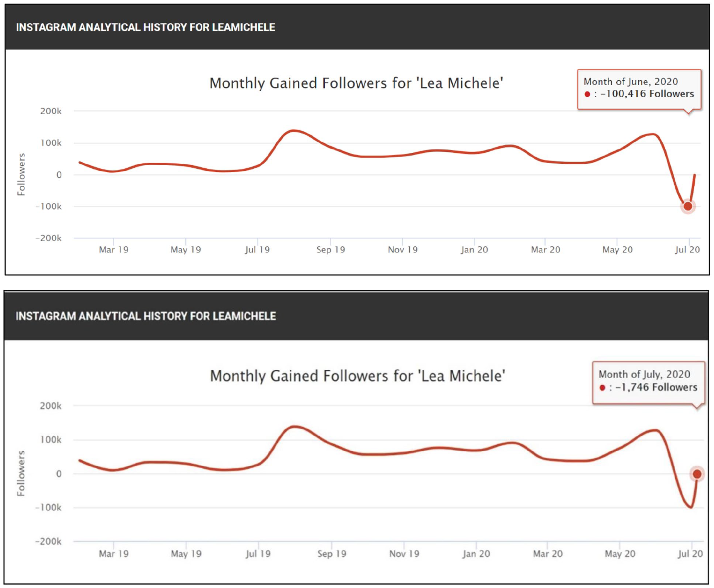This screenshot has height=588, width=714.
Task: Select the '-100,416 Followers' tooltip box
Action: pyautogui.click(x=639, y=89)
